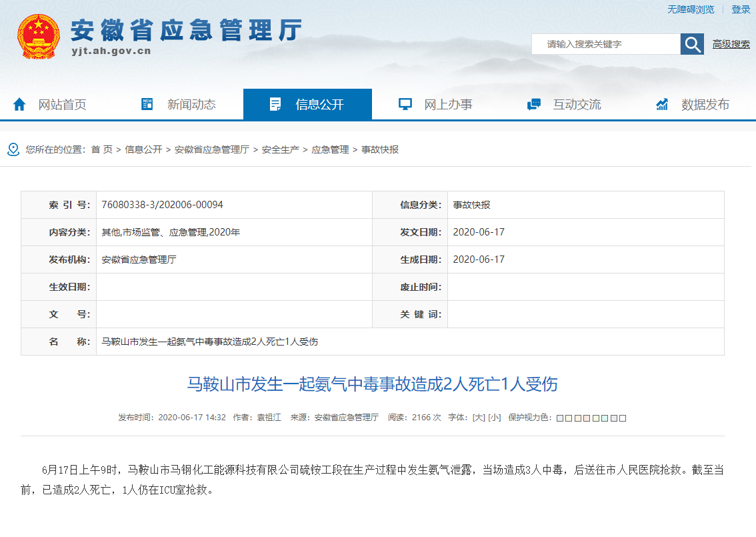Focus the keyword search input field
756x537 pixels.
(x=605, y=44)
